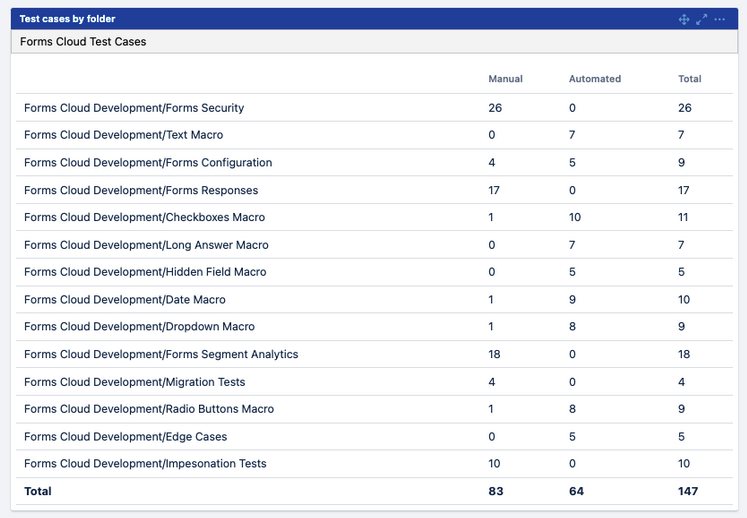This screenshot has width=747, height=518.
Task: Click the Forms Cloud Test Cases heading
Action: [x=83, y=42]
